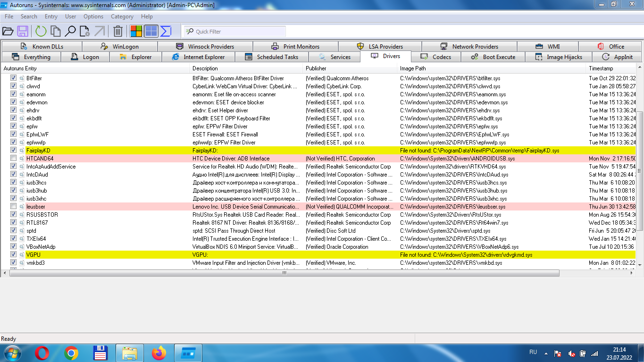
Task: Switch to the Logon tab
Action: tap(85, 57)
